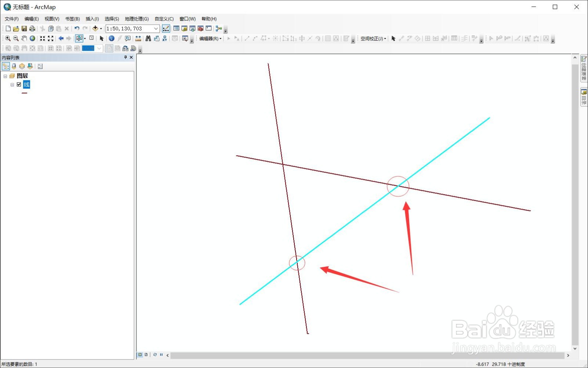This screenshot has width=588, height=368.
Task: Open the HTML Popup tool
Action: click(128, 38)
